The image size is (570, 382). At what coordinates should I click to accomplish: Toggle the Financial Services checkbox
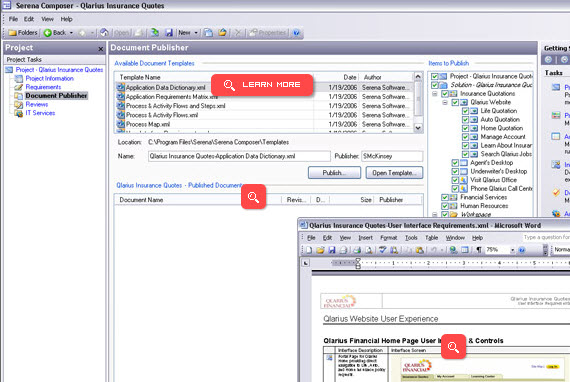click(445, 197)
